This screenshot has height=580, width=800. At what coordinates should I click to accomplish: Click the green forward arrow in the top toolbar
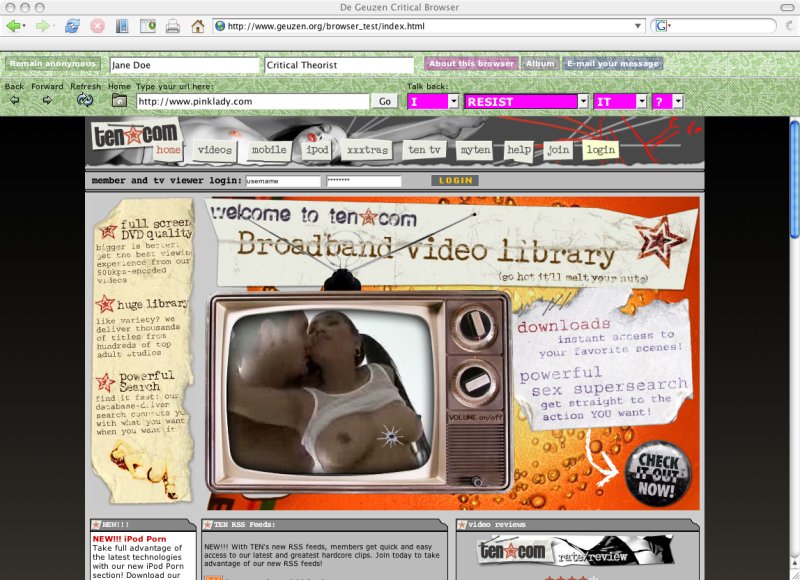[x=42, y=26]
